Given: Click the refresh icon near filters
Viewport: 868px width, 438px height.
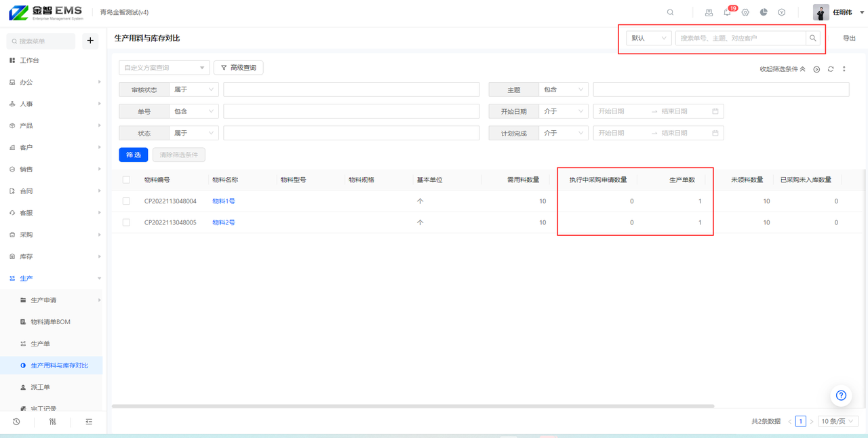Looking at the screenshot, I should coord(830,69).
